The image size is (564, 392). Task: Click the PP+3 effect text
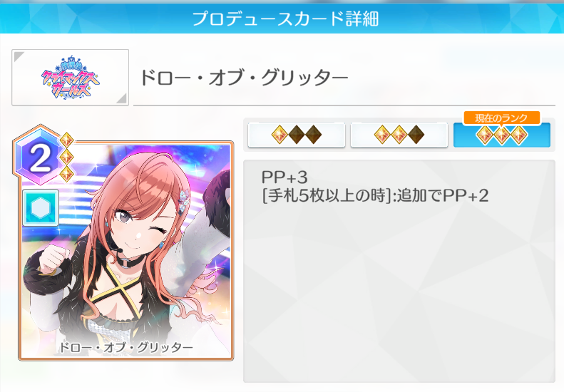point(284,177)
